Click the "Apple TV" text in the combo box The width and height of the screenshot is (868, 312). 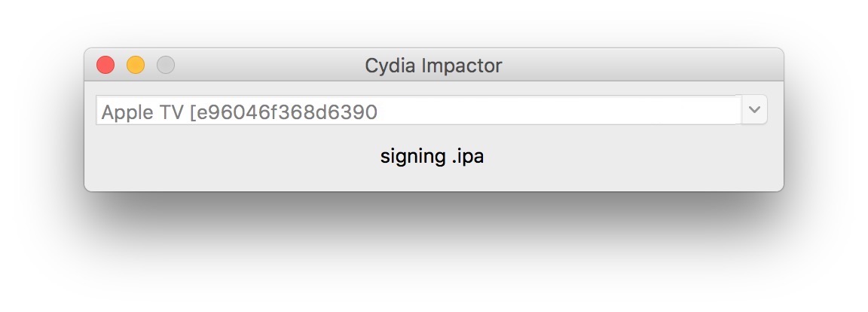[x=143, y=112]
